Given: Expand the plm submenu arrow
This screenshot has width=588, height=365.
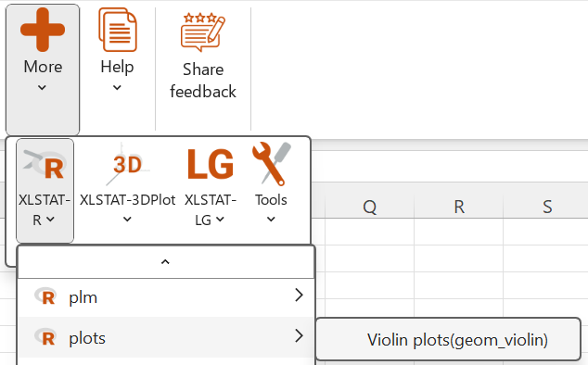Looking at the screenshot, I should tap(299, 296).
